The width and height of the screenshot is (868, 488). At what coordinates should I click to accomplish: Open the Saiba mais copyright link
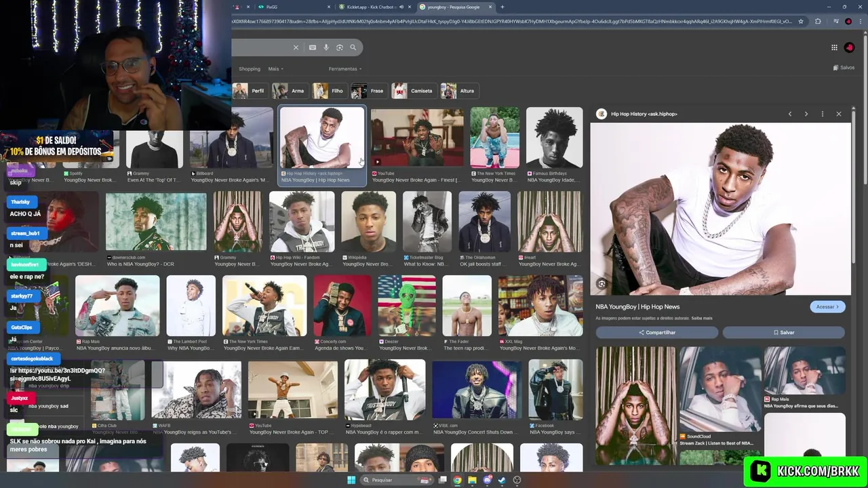pyautogui.click(x=702, y=319)
